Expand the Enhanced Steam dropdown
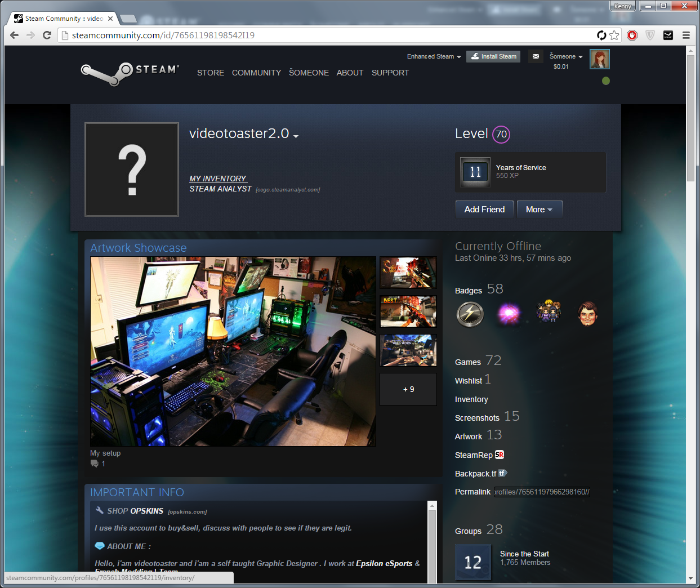 coord(434,56)
